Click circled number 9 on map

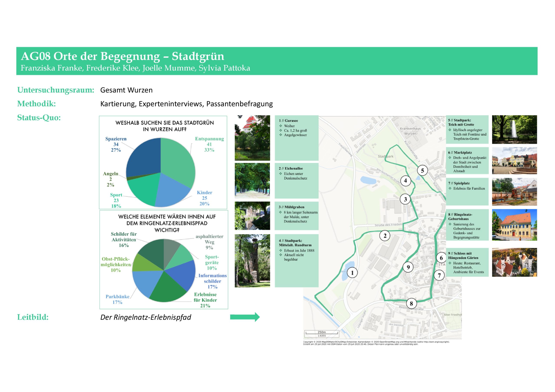(x=408, y=267)
